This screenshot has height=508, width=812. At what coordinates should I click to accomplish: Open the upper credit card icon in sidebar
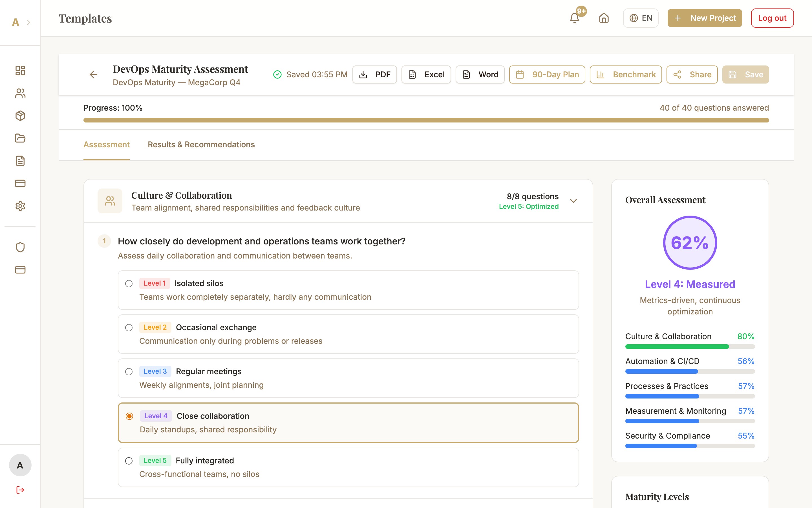(x=20, y=183)
